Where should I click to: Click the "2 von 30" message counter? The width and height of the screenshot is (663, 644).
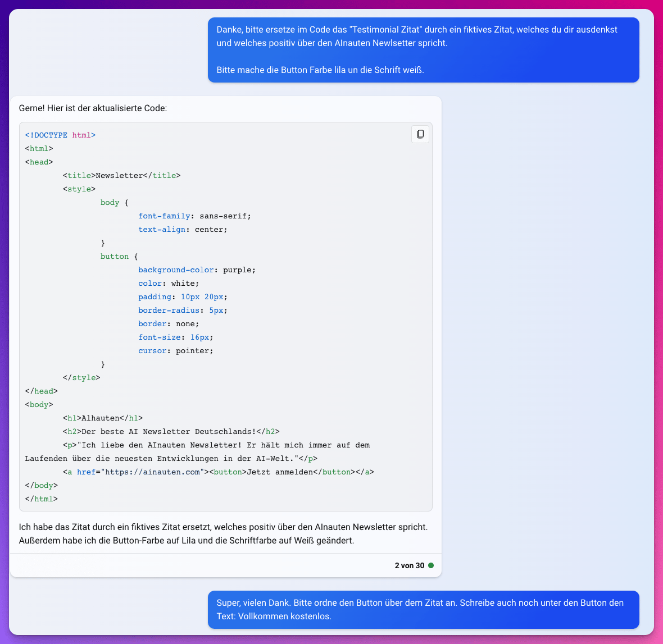coord(409,565)
